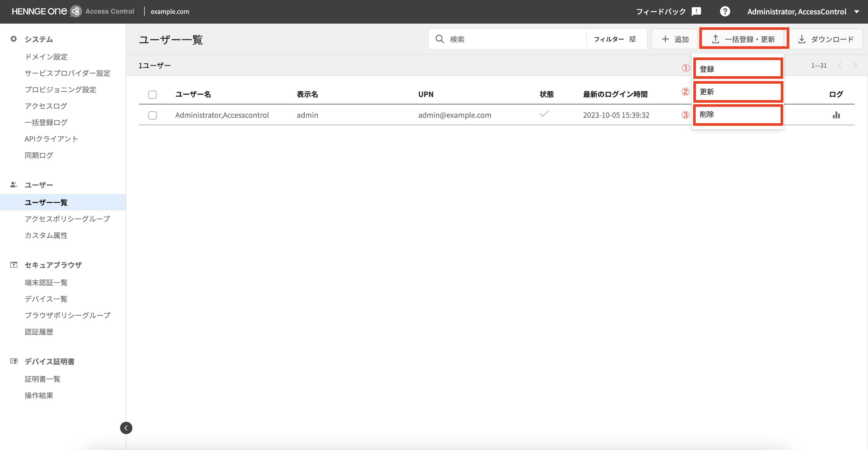The height and width of the screenshot is (450, 868).
Task: Go to the previous page arrow
Action: 840,65
